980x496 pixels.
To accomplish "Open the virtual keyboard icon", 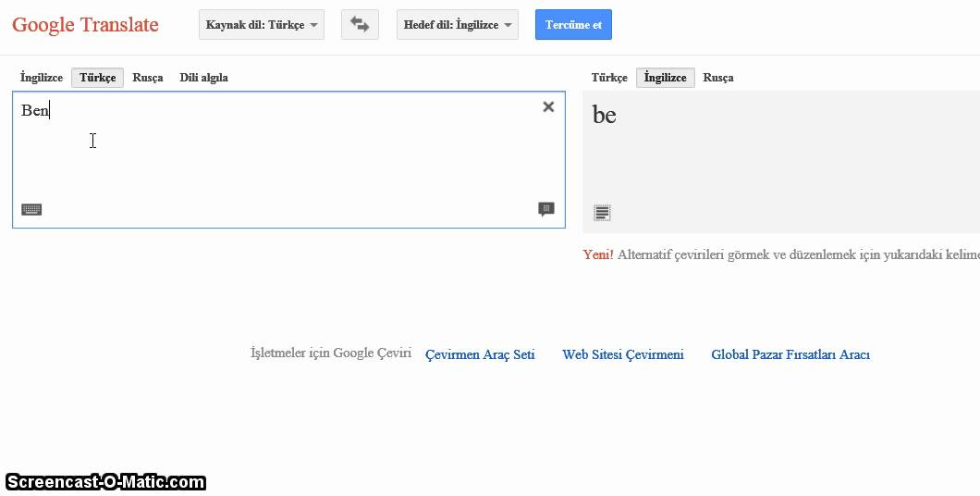I will click(x=31, y=209).
